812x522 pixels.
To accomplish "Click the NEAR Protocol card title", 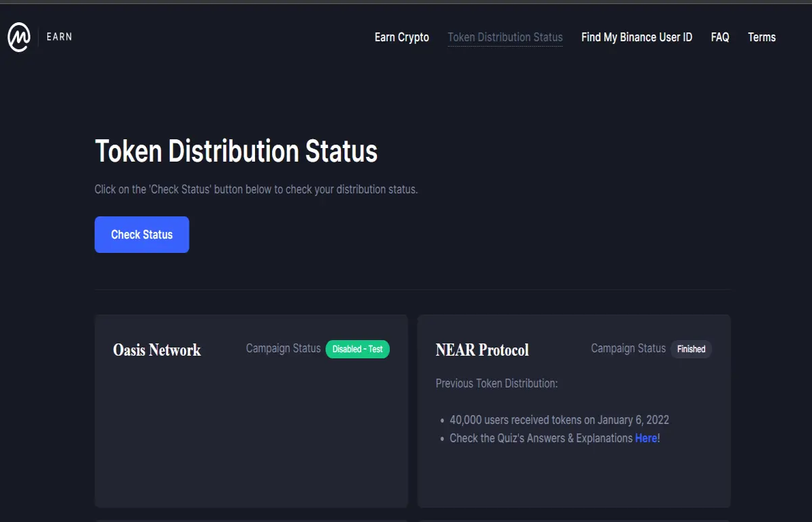I will tap(482, 350).
